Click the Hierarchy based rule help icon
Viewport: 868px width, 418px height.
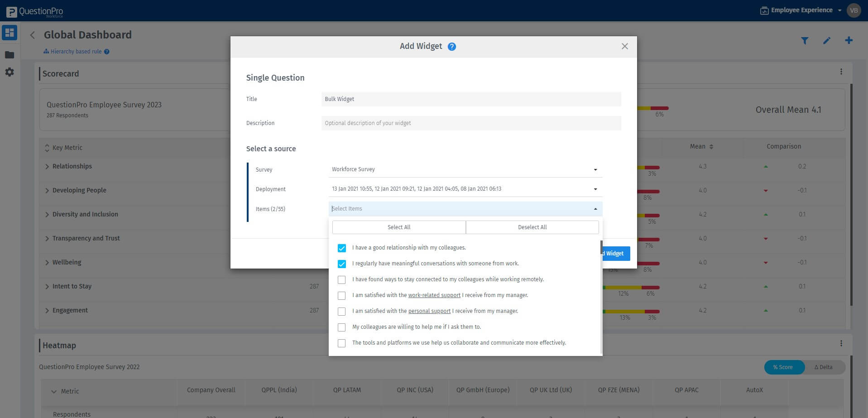(106, 51)
